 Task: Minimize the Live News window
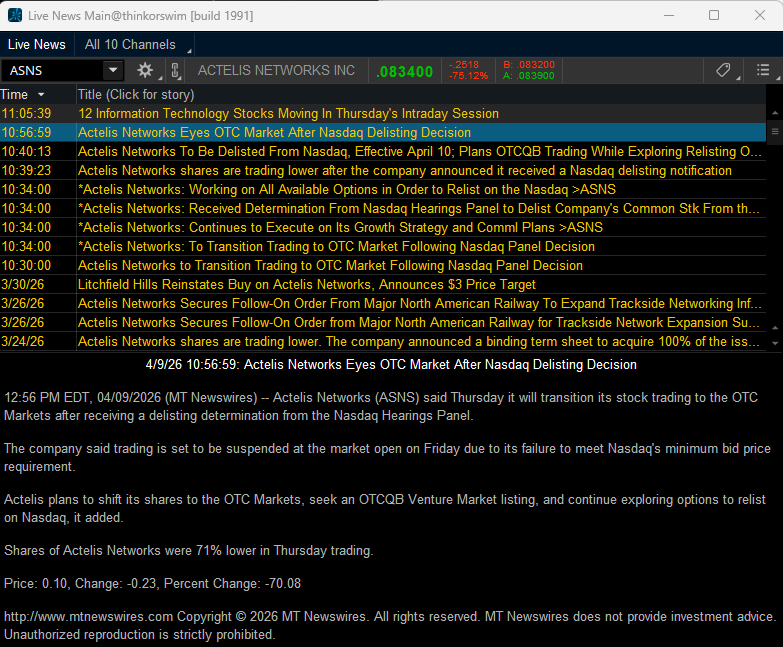tap(669, 15)
